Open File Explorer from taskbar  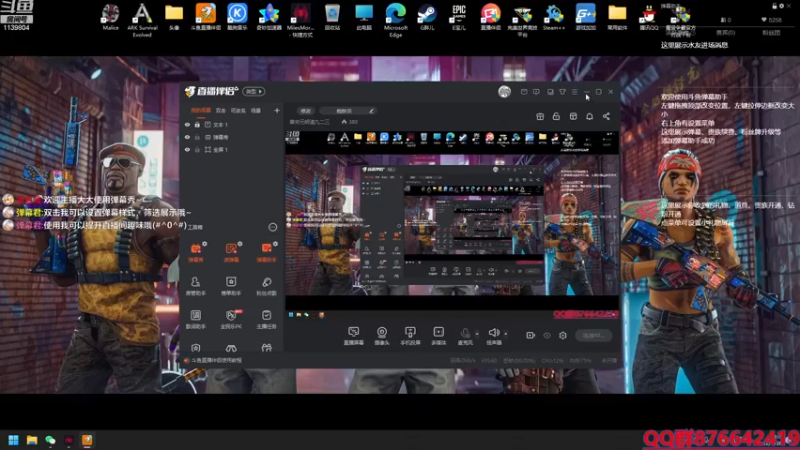pyautogui.click(x=32, y=440)
